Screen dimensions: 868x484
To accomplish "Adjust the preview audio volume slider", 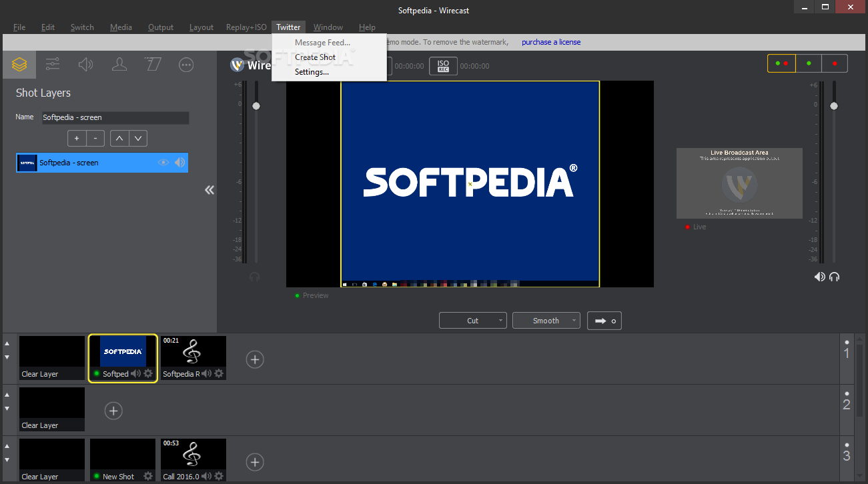I will [x=256, y=106].
